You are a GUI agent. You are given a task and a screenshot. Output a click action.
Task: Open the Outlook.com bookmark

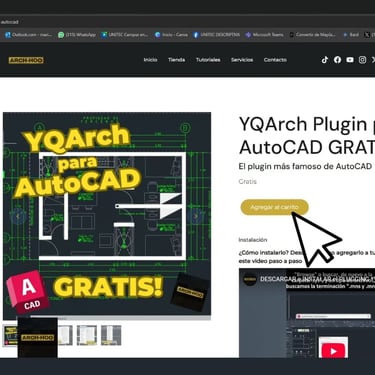click(x=28, y=35)
